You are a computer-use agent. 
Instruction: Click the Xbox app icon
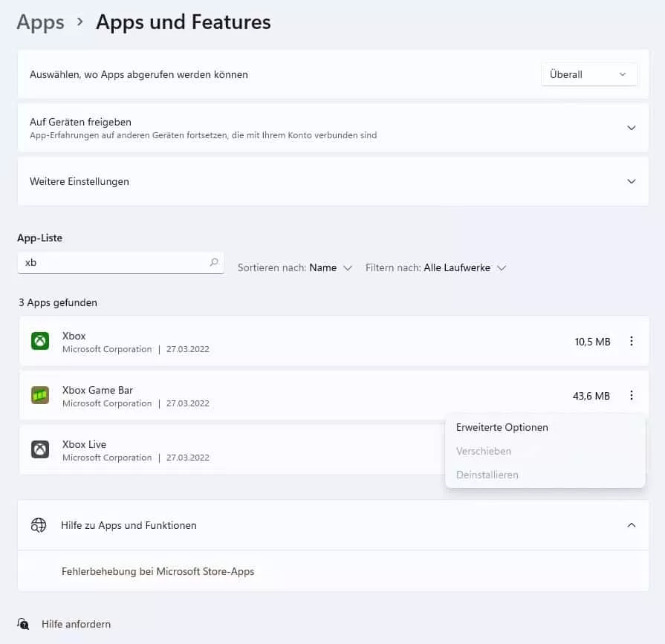[40, 341]
